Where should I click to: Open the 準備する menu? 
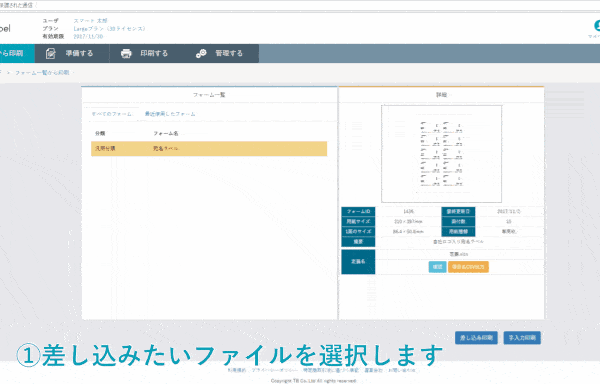72,54
